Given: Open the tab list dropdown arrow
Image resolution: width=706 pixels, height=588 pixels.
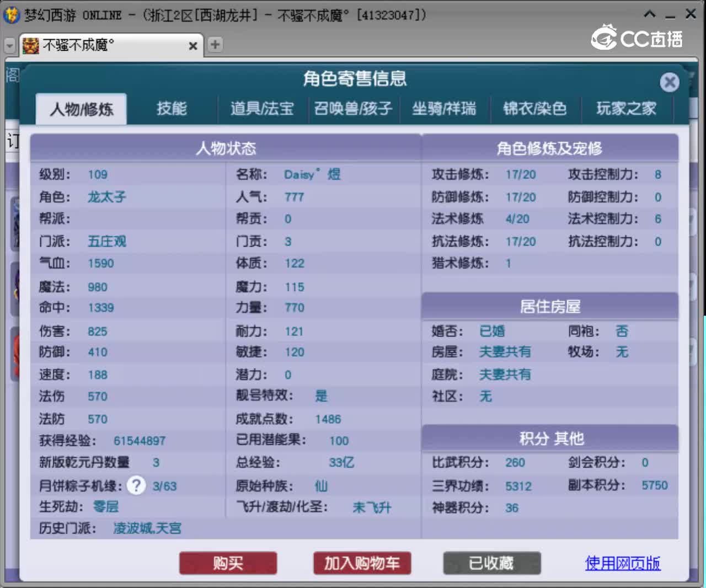Looking at the screenshot, I should coord(9,45).
